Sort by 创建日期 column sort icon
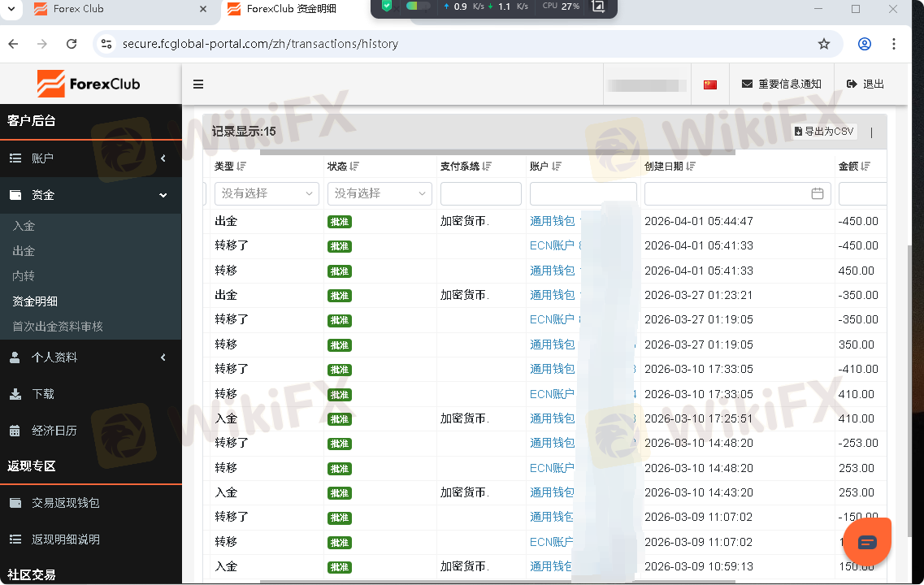 pos(691,167)
